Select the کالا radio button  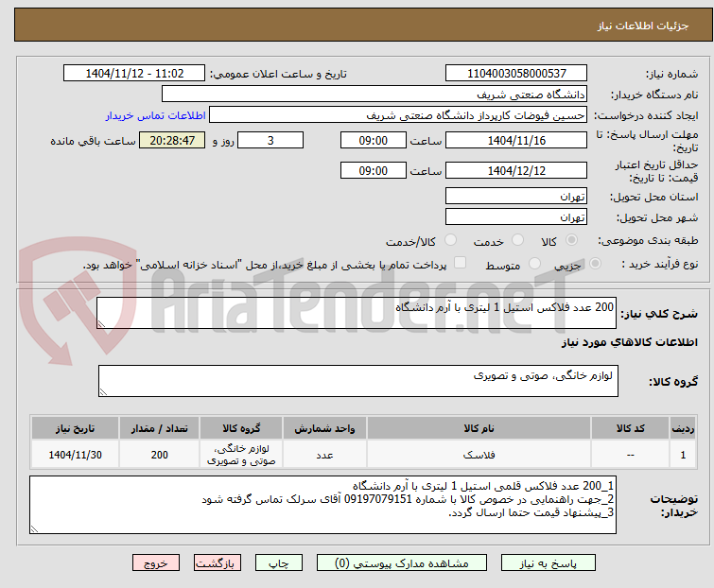click(571, 239)
